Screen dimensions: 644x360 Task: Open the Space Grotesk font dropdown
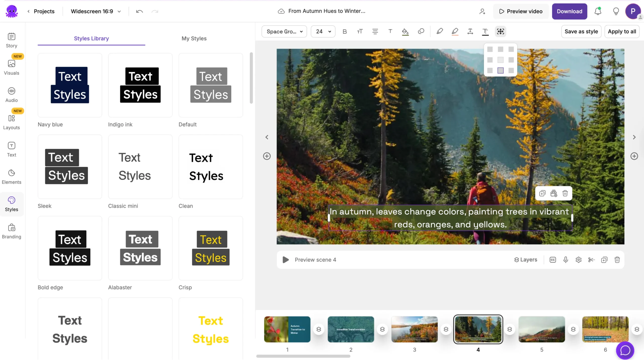pyautogui.click(x=284, y=31)
